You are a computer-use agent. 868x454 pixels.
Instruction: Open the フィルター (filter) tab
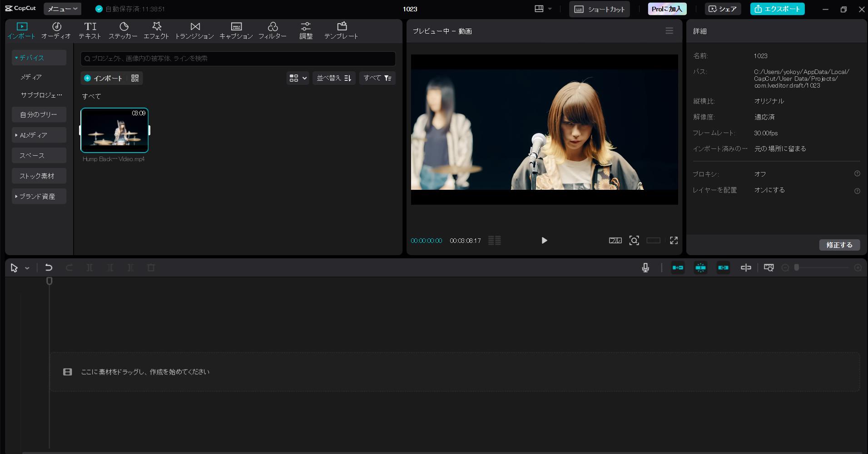(x=273, y=30)
